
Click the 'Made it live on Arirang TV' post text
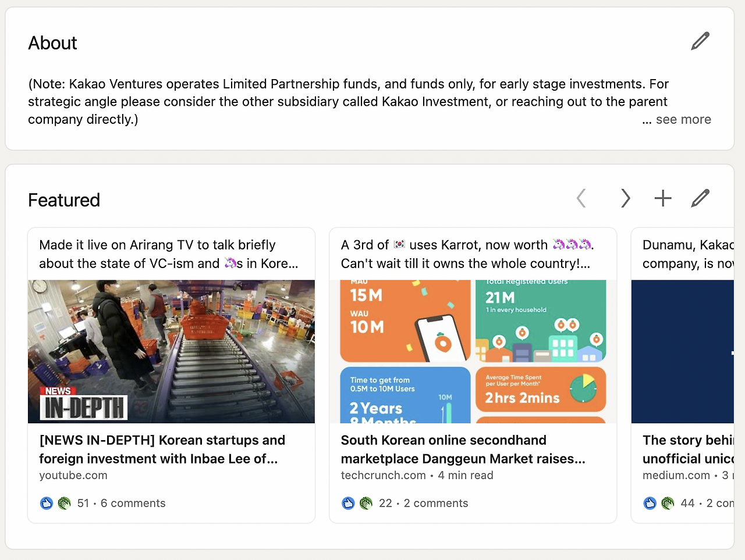pos(168,254)
